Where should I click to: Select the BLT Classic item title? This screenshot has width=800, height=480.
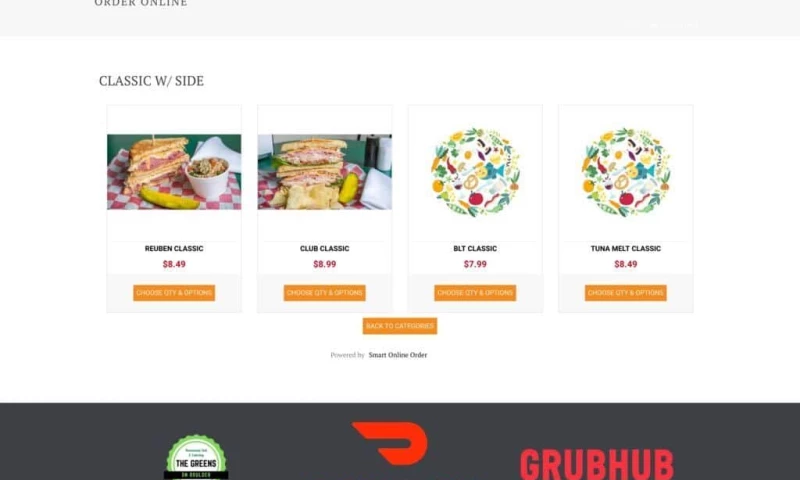click(x=475, y=248)
